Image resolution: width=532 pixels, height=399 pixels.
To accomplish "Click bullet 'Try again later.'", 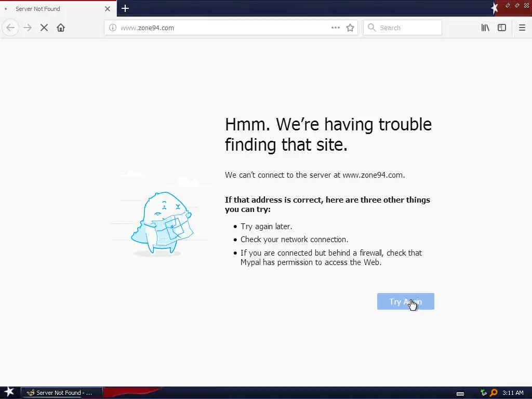I will pos(267,227).
